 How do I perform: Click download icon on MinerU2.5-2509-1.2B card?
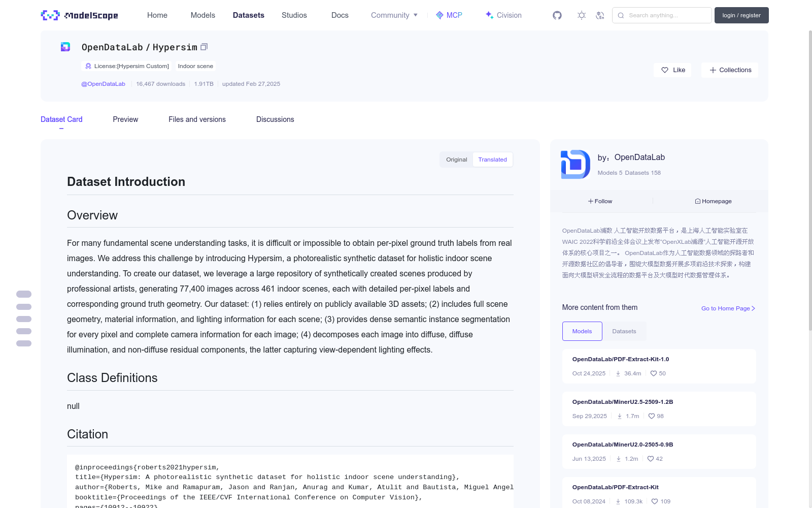coord(620,416)
